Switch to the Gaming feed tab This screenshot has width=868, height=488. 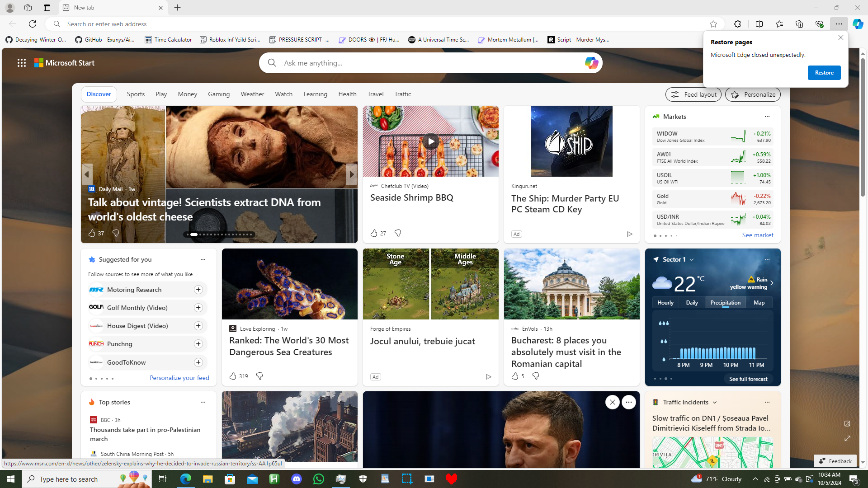[218, 94]
